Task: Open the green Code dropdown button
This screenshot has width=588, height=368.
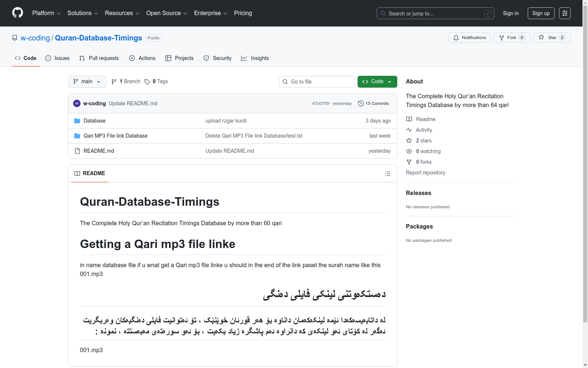Action: pos(377,82)
